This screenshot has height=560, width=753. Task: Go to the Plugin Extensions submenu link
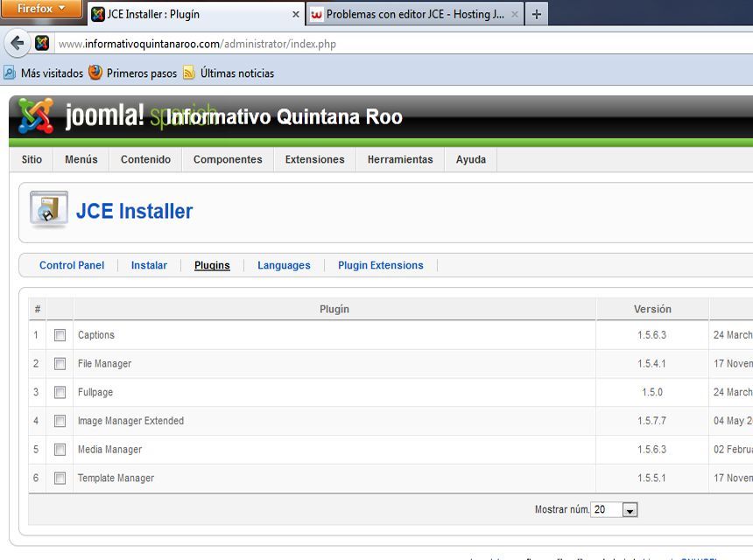click(381, 265)
